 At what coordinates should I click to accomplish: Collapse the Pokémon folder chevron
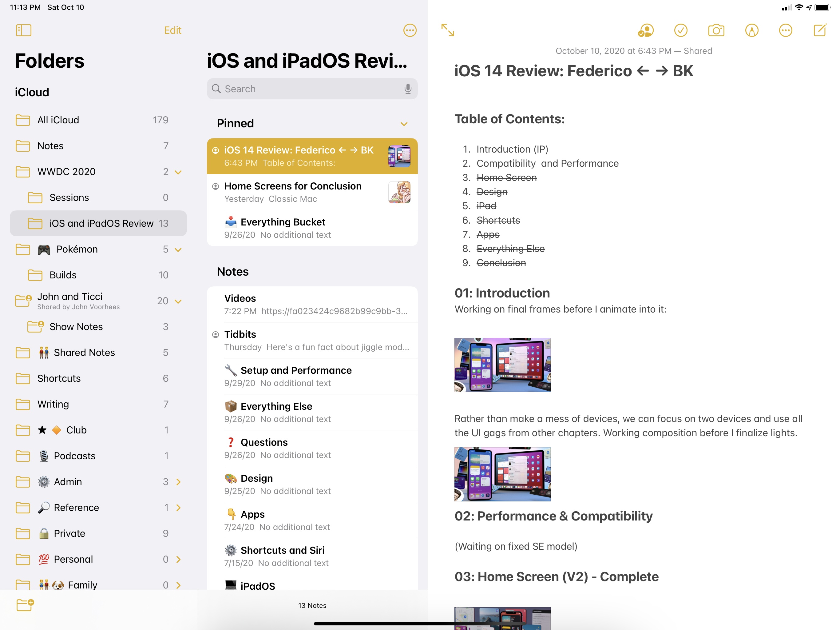pyautogui.click(x=178, y=250)
